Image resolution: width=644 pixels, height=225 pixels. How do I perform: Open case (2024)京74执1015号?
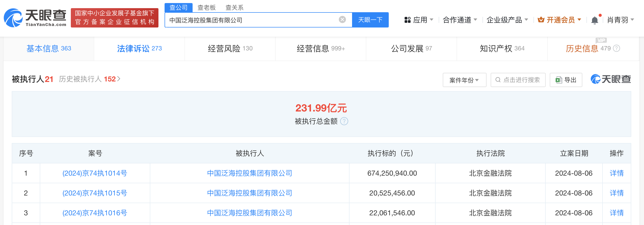(95, 193)
